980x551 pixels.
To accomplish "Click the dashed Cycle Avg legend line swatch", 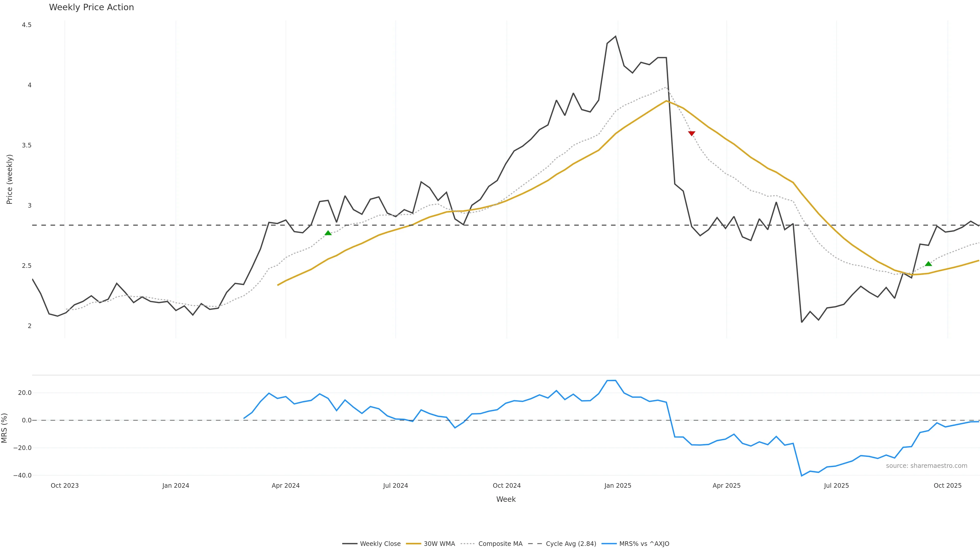I will pyautogui.click(x=535, y=544).
